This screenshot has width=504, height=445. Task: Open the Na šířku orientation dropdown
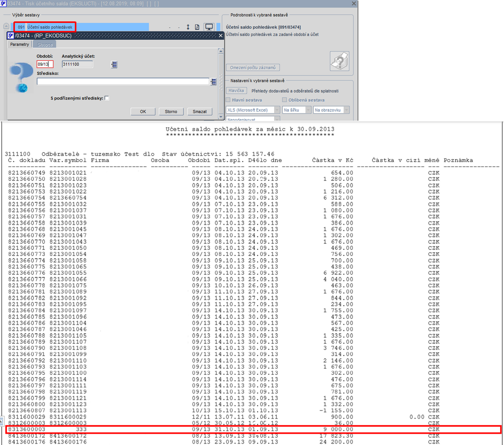pyautogui.click(x=308, y=110)
